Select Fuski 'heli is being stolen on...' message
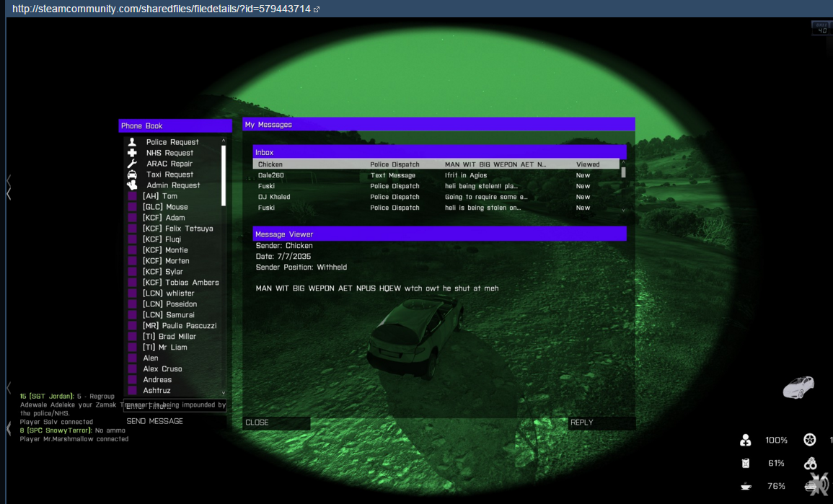 [x=436, y=208]
